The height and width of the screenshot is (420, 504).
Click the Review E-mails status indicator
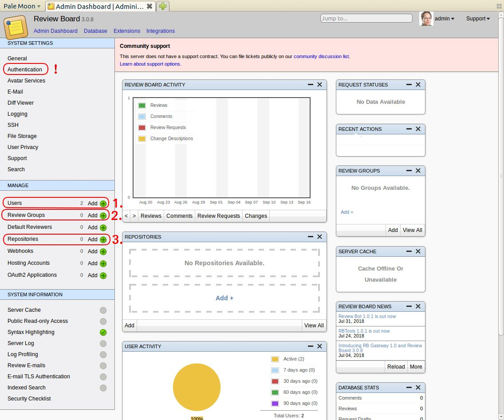coord(103,366)
